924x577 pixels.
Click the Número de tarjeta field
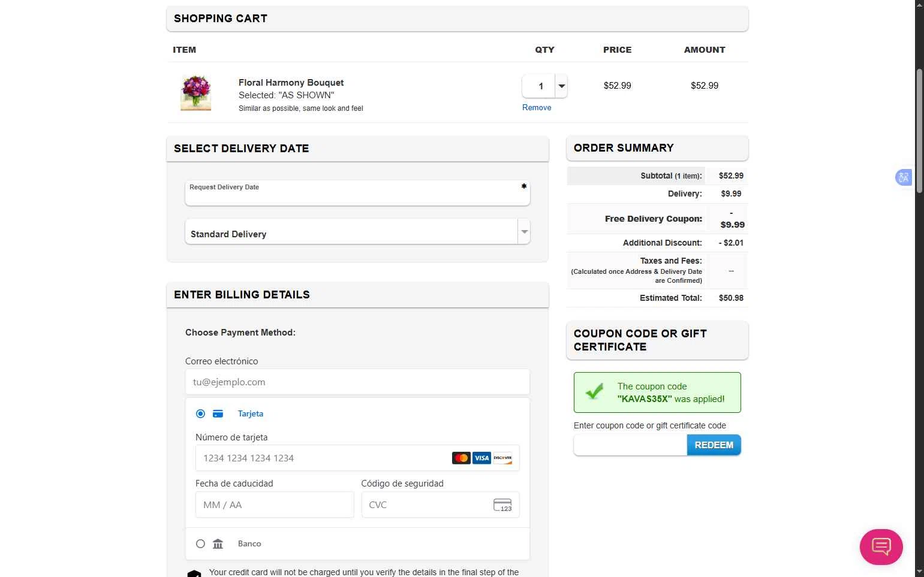pos(324,458)
